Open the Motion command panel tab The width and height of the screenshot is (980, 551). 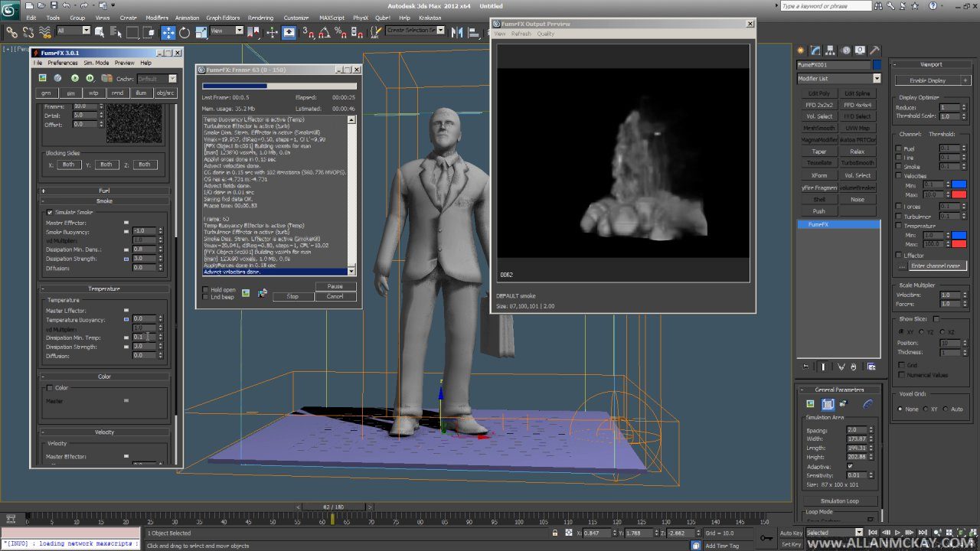[845, 51]
